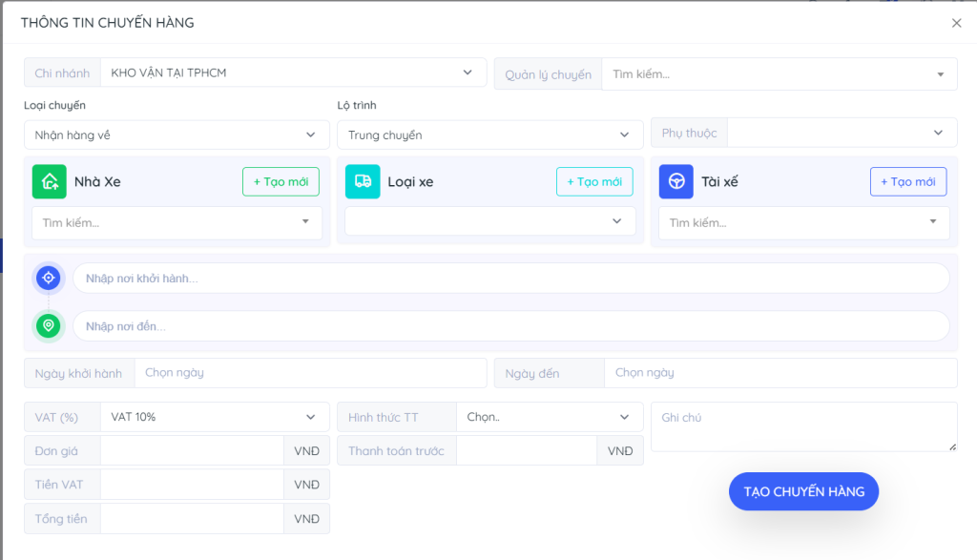Viewport: 977px width, 560px height.
Task: Click the teal Loại xe truck icon
Action: [x=363, y=181]
